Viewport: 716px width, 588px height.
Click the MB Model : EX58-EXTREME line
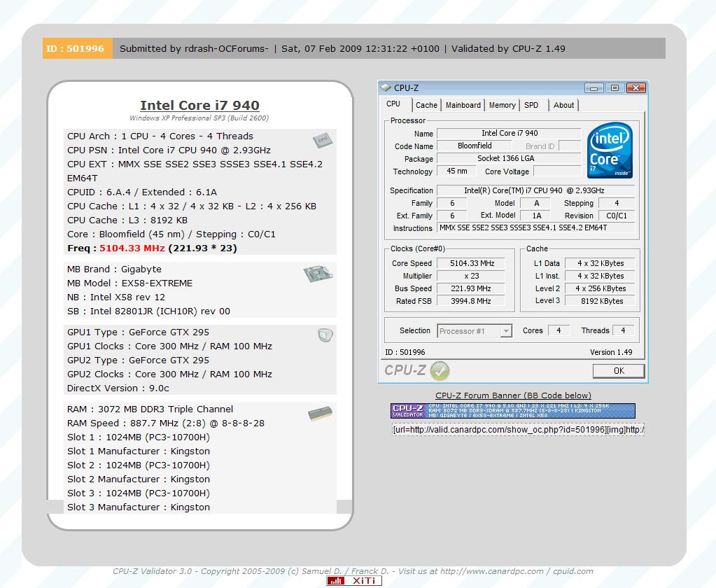coord(129,283)
